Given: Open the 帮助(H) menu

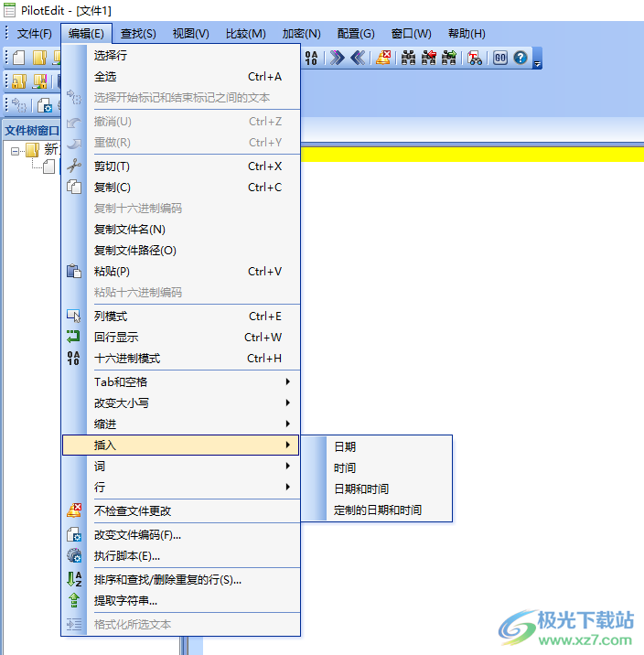Looking at the screenshot, I should pyautogui.click(x=467, y=34).
